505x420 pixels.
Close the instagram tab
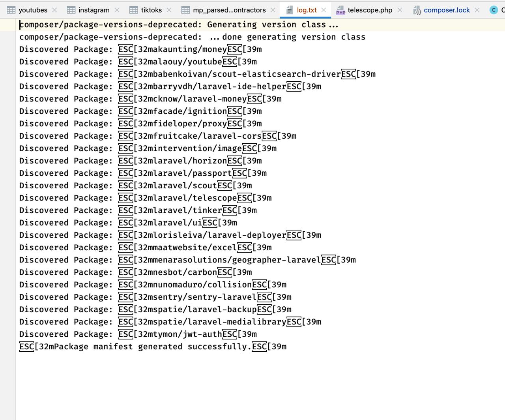(x=117, y=10)
